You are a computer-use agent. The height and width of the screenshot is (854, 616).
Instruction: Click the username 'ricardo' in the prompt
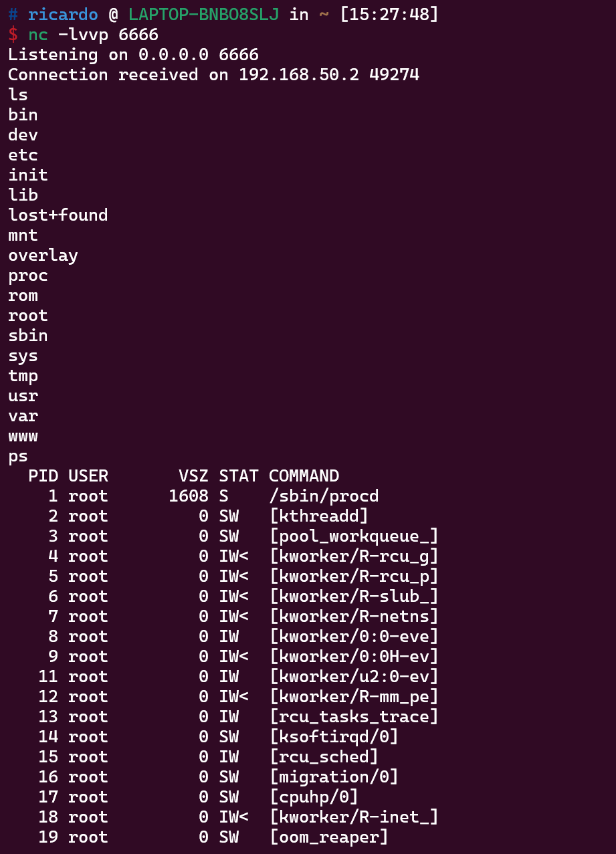[x=63, y=15]
